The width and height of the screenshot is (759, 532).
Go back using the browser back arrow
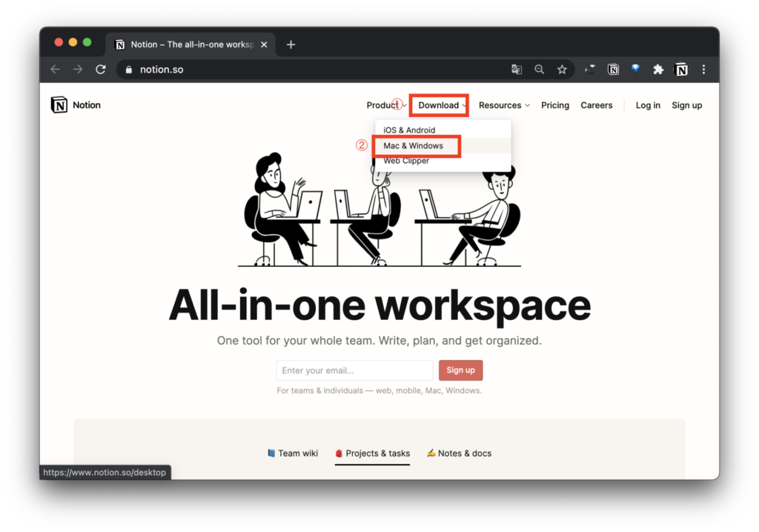pyautogui.click(x=55, y=69)
